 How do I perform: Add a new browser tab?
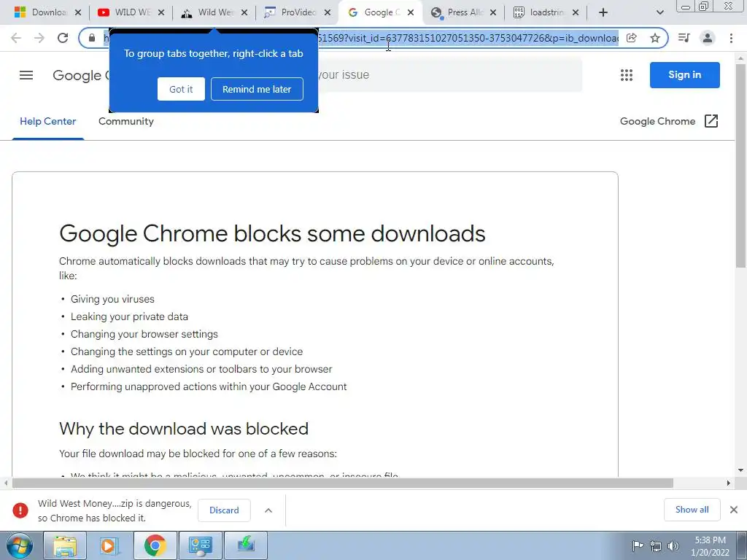(x=603, y=12)
